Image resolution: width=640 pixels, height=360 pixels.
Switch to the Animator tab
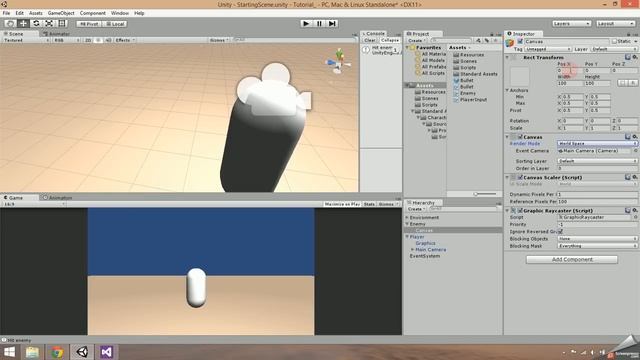[x=56, y=34]
